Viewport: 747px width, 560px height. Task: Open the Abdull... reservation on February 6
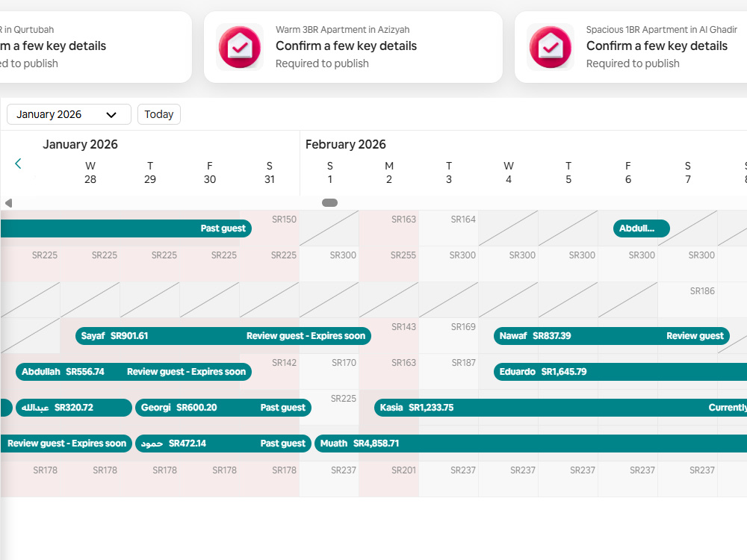click(x=641, y=228)
